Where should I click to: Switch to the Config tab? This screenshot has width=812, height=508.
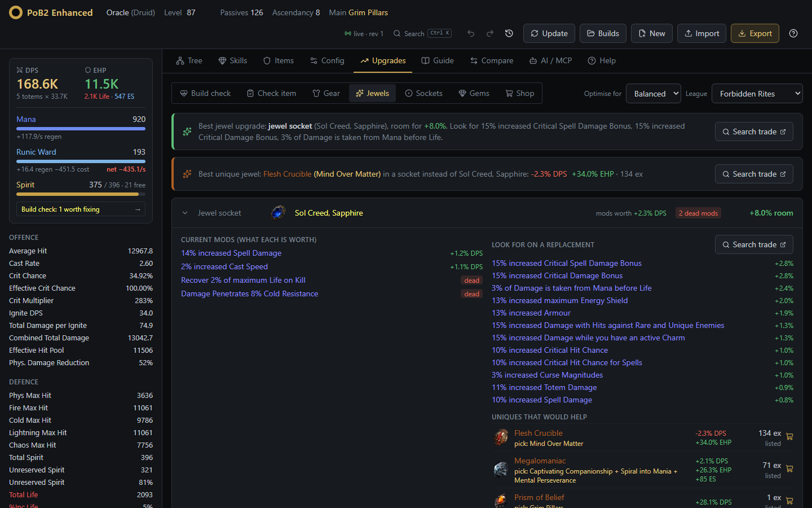[x=327, y=60]
